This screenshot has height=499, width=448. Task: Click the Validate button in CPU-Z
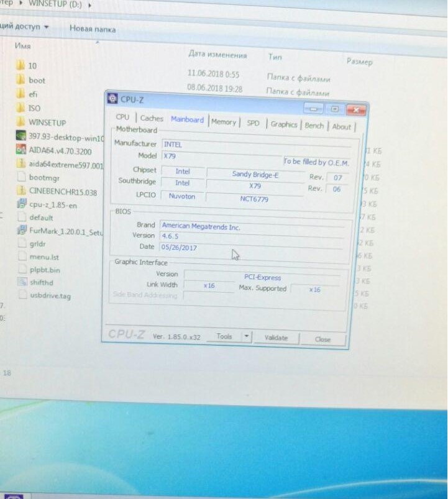click(x=276, y=338)
